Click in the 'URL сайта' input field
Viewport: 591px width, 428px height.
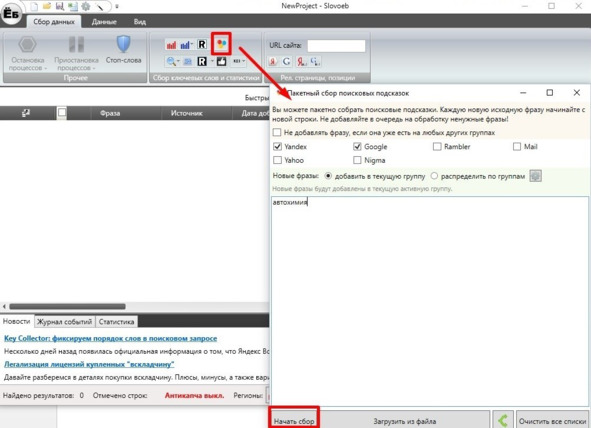(336, 46)
